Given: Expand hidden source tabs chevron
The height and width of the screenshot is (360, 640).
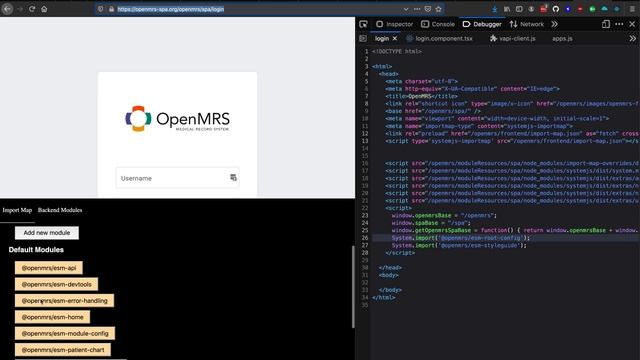Looking at the screenshot, I should 632,38.
